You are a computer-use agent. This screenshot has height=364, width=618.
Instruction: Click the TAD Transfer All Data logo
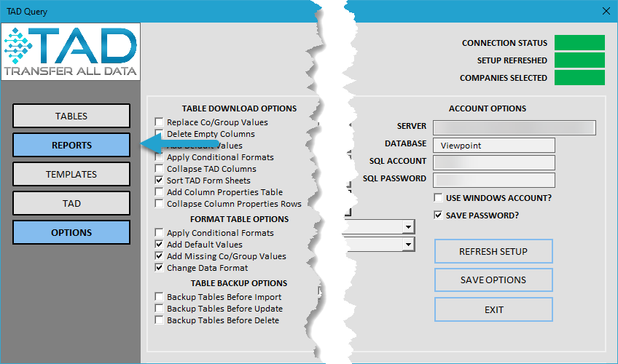coord(71,52)
